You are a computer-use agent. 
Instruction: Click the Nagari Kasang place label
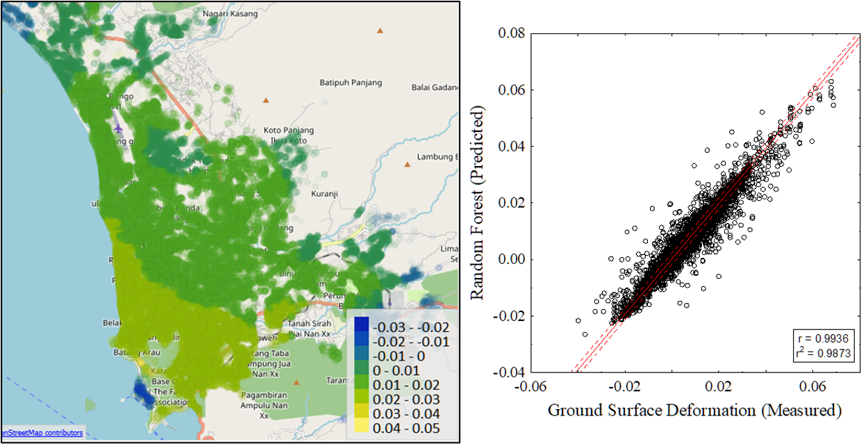pyautogui.click(x=230, y=13)
